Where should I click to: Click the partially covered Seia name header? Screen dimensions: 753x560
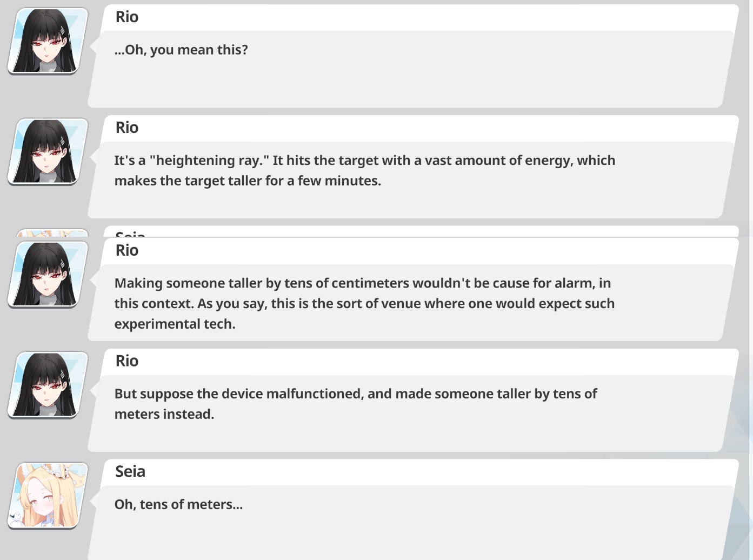click(130, 234)
